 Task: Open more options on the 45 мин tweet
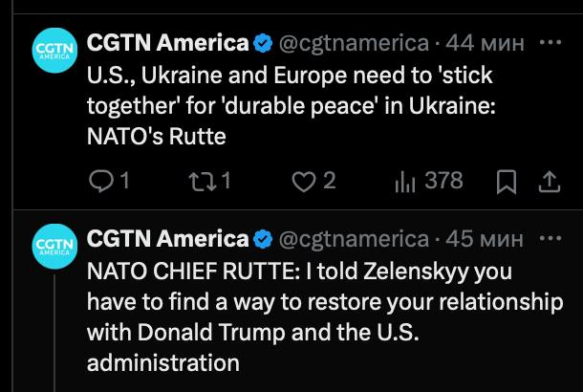tap(551, 237)
